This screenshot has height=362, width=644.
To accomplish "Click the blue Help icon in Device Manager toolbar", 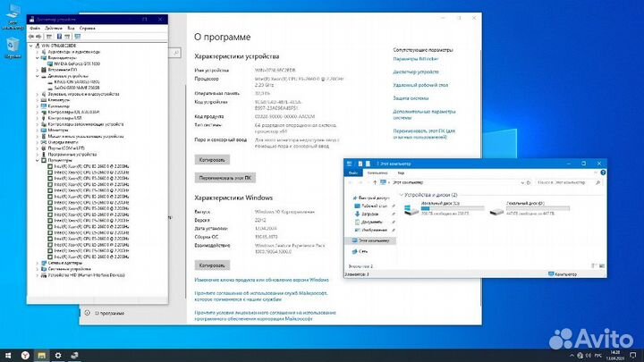I will point(59,37).
